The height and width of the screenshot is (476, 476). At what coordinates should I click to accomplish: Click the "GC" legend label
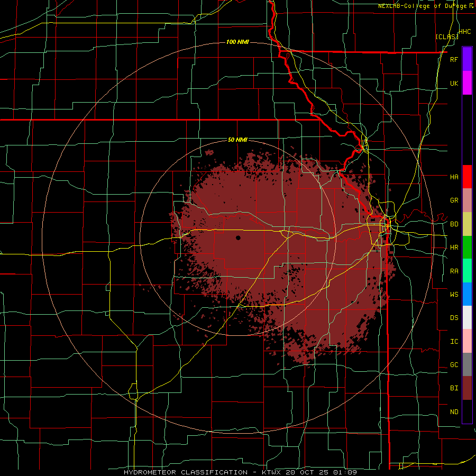[x=454, y=365]
